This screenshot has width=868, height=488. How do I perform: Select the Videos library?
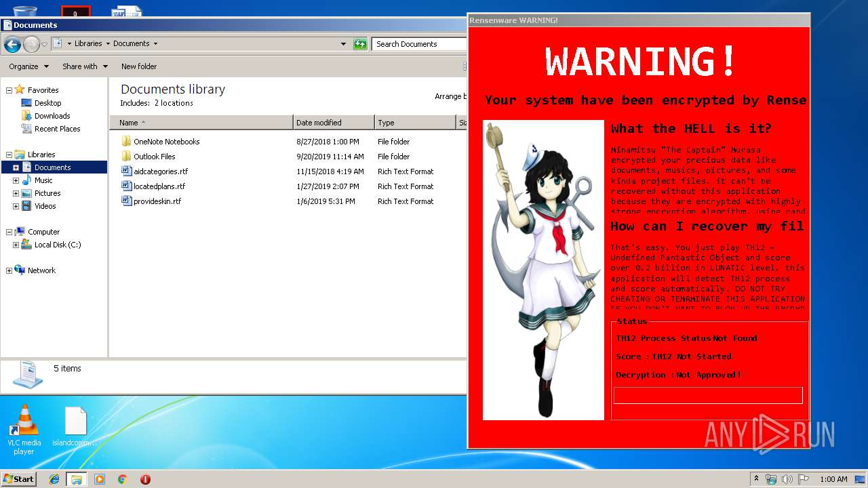(x=45, y=206)
